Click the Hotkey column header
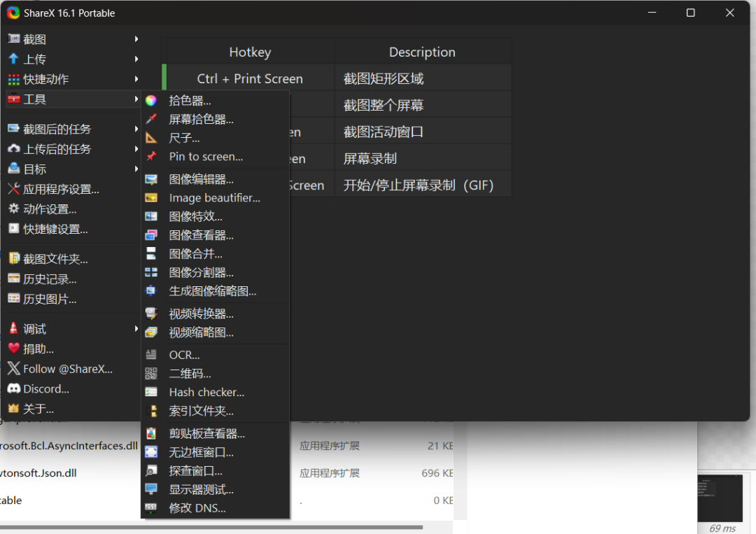The width and height of the screenshot is (756, 534). (x=250, y=52)
